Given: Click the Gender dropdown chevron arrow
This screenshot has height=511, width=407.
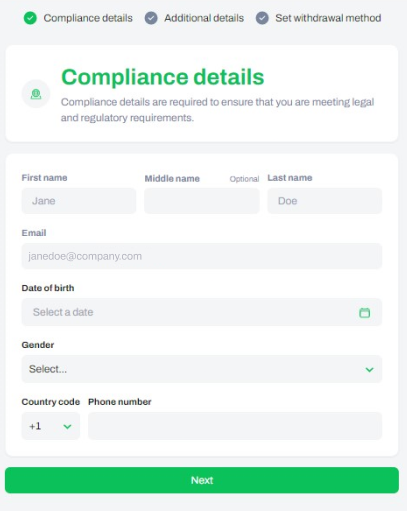Looking at the screenshot, I should click(369, 370).
